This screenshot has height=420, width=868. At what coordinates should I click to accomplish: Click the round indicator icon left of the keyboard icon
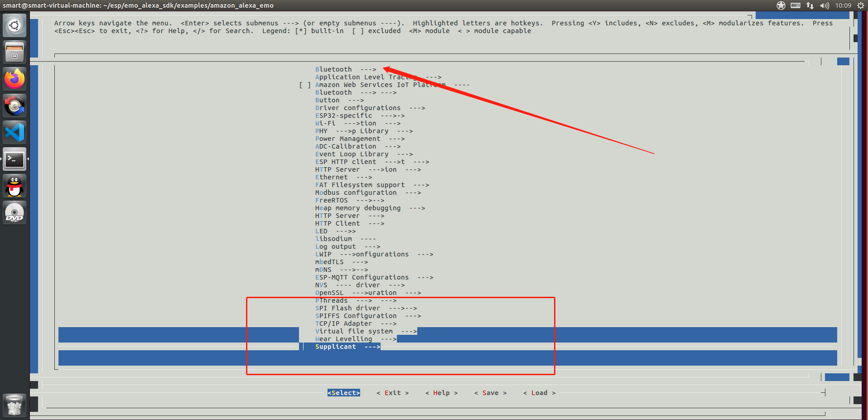781,5
